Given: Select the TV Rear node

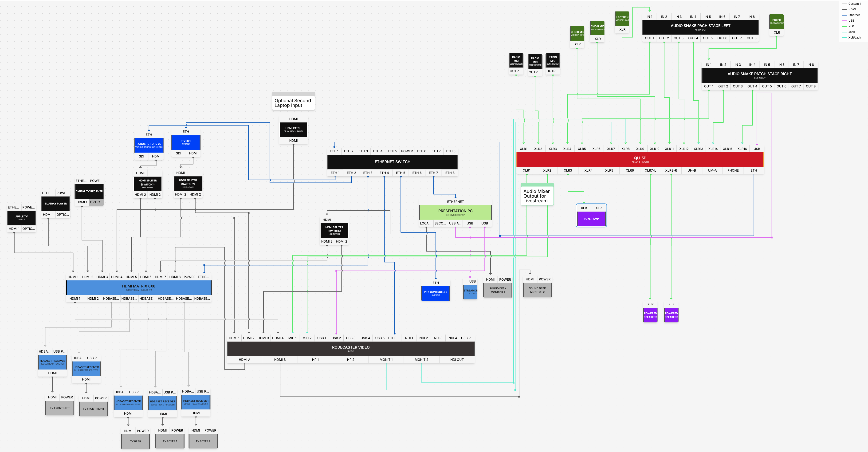Looking at the screenshot, I should [135, 442].
